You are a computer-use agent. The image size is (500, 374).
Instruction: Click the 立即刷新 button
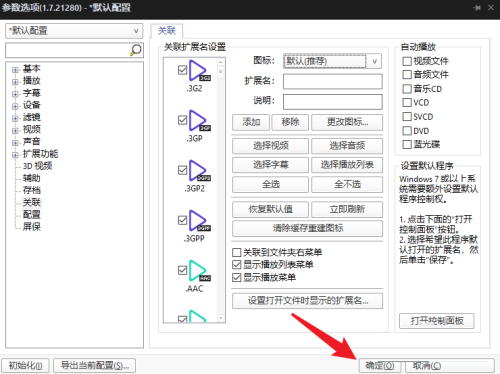click(x=347, y=209)
